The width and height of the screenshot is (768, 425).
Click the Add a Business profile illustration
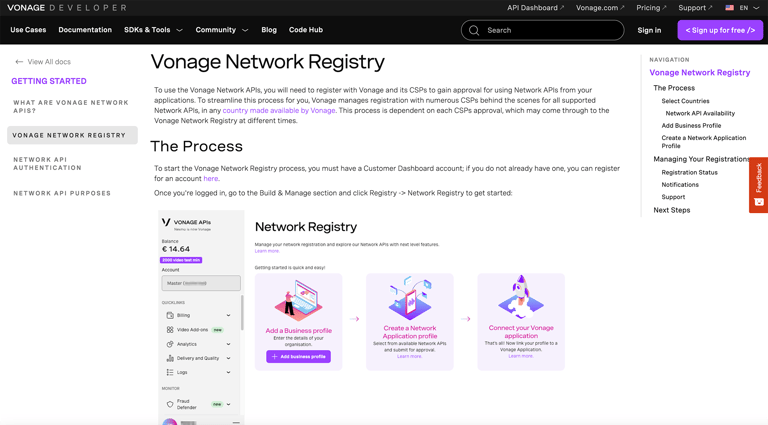click(x=298, y=300)
